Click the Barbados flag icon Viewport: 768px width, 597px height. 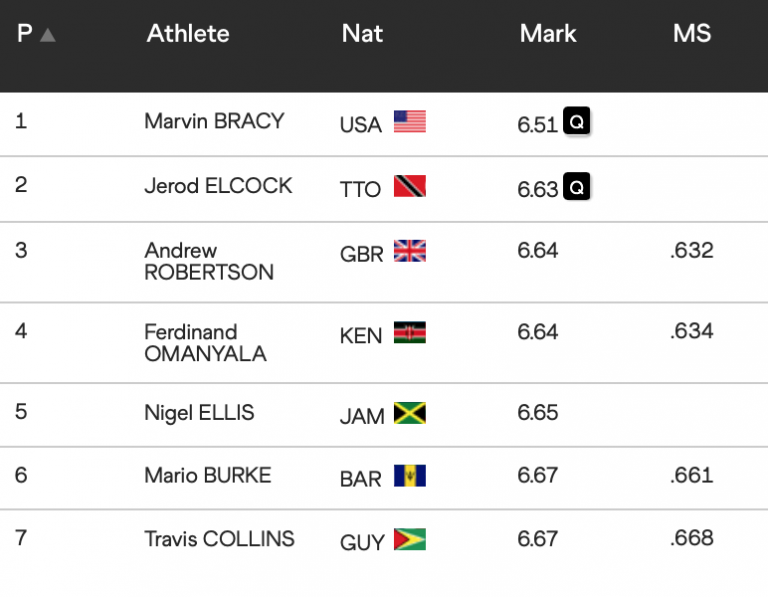click(409, 476)
